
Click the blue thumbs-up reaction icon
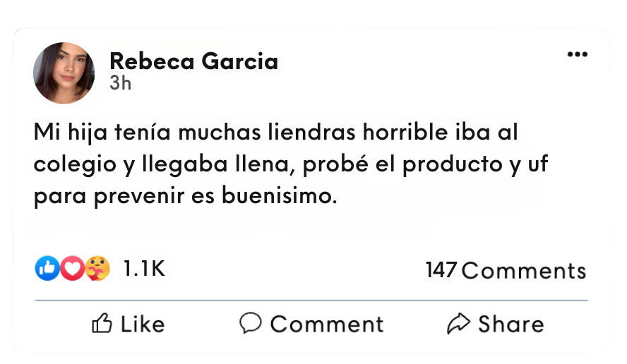[x=47, y=268]
